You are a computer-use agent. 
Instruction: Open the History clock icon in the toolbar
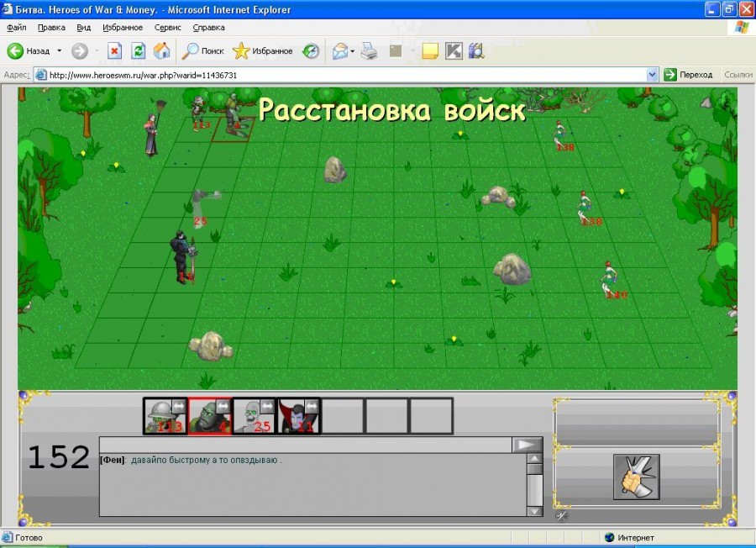tap(311, 51)
